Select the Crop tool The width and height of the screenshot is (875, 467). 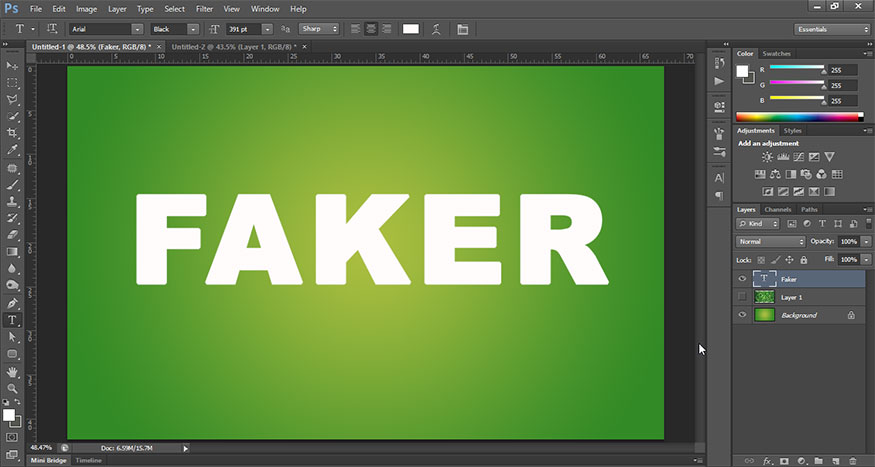pos(12,133)
